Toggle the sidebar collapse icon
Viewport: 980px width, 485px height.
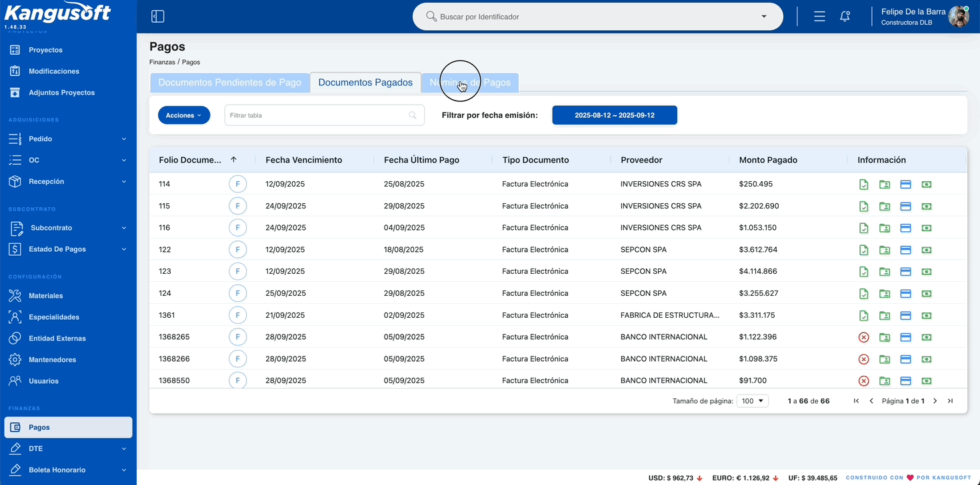[158, 17]
